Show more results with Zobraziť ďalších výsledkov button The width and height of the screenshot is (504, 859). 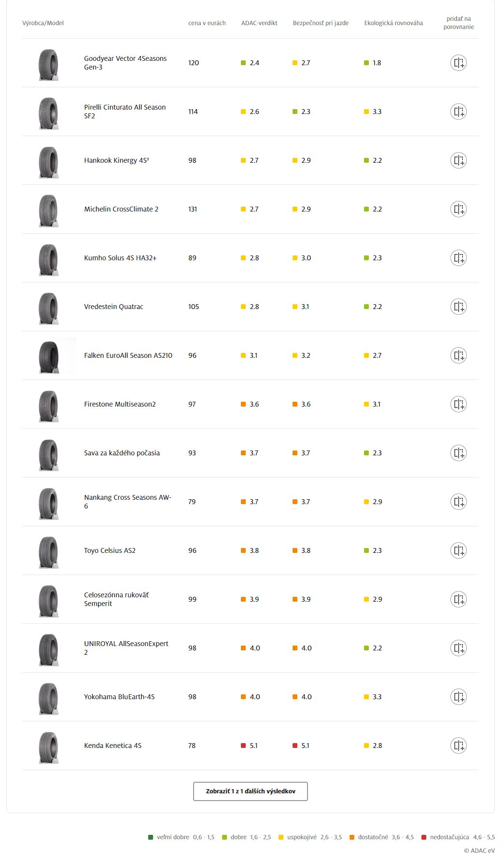[251, 791]
